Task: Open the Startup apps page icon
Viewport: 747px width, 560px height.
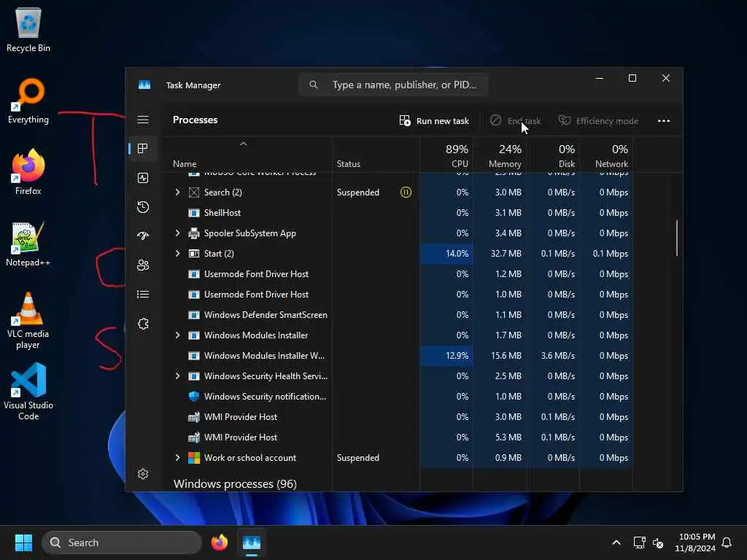Action: point(143,236)
